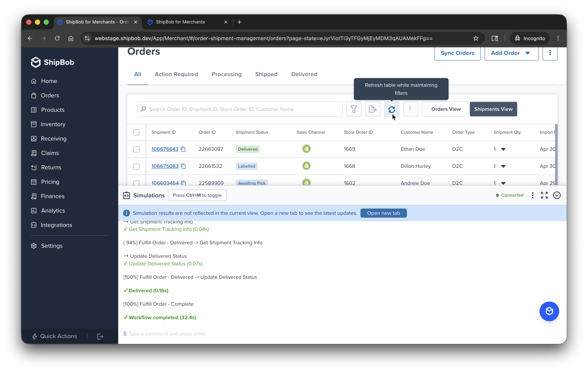Expand shipment qty for Ethan Doe

pyautogui.click(x=503, y=149)
